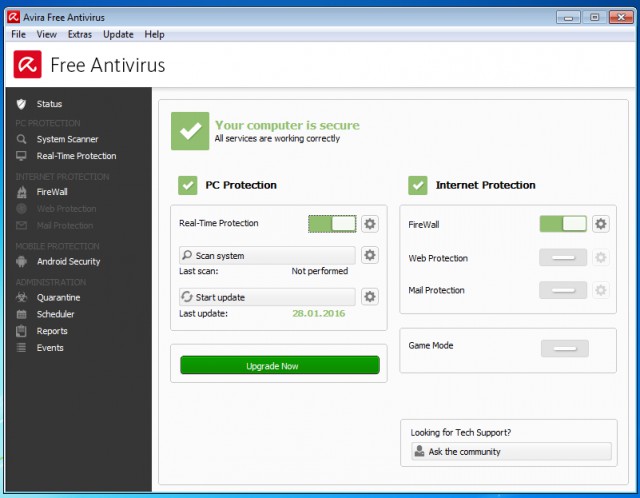Click the greyed Mail Protection settings gear
The height and width of the screenshot is (498, 640).
coord(601,290)
